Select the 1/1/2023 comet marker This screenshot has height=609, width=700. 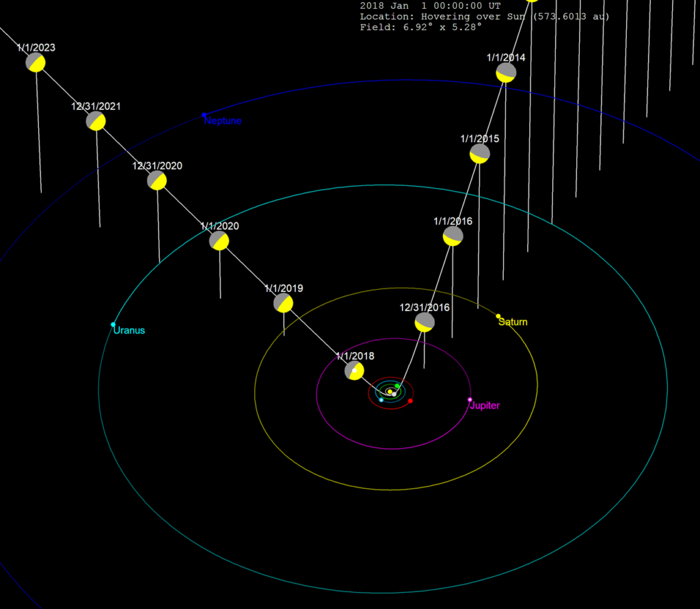[34, 62]
